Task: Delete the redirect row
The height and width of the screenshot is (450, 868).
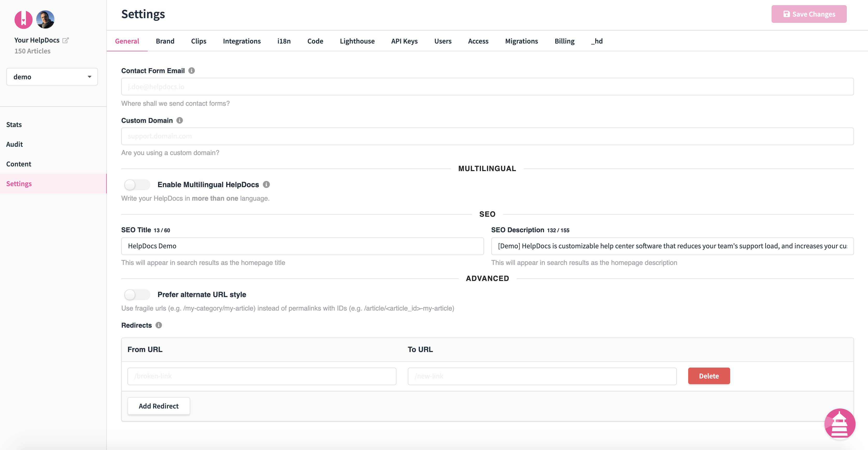Action: [x=709, y=376]
